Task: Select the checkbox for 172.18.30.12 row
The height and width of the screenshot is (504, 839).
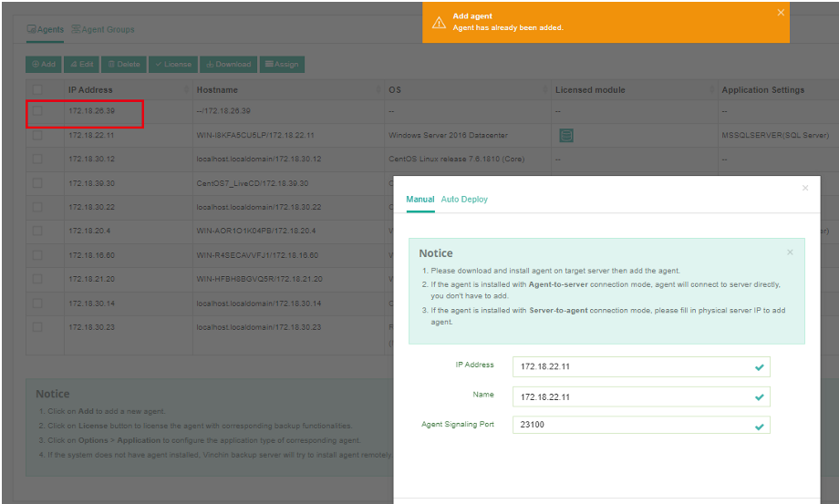Action: point(37,159)
